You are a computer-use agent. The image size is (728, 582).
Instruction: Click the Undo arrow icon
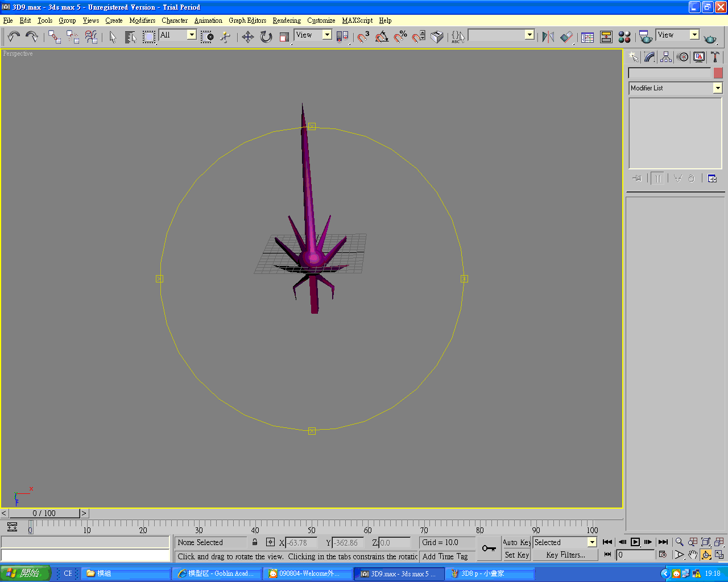[x=14, y=36]
